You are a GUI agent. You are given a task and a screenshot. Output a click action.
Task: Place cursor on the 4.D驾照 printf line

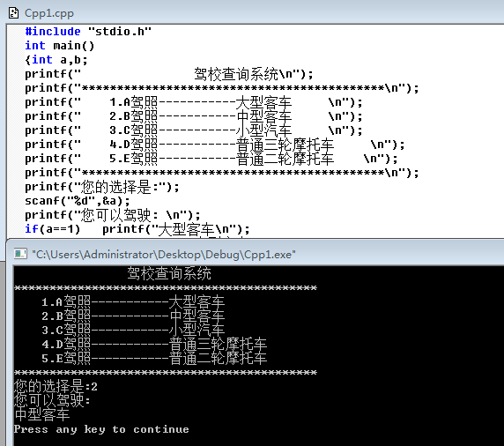[x=215, y=145]
